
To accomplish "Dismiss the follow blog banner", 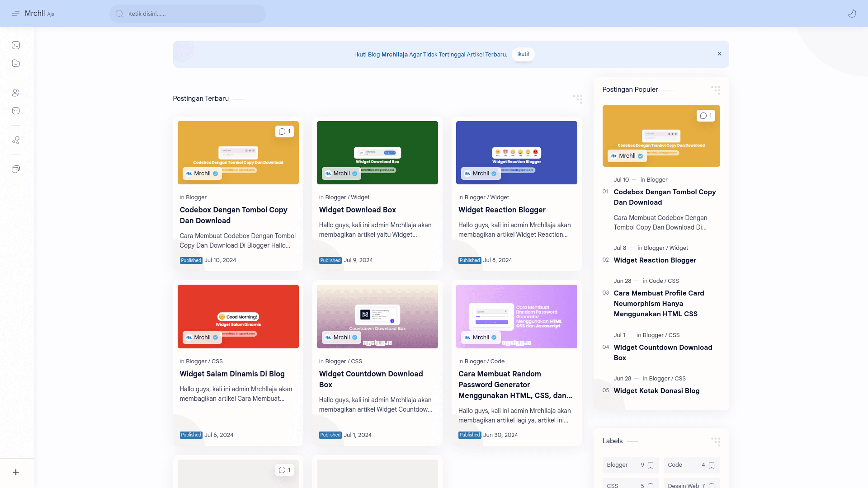I will tap(719, 54).
